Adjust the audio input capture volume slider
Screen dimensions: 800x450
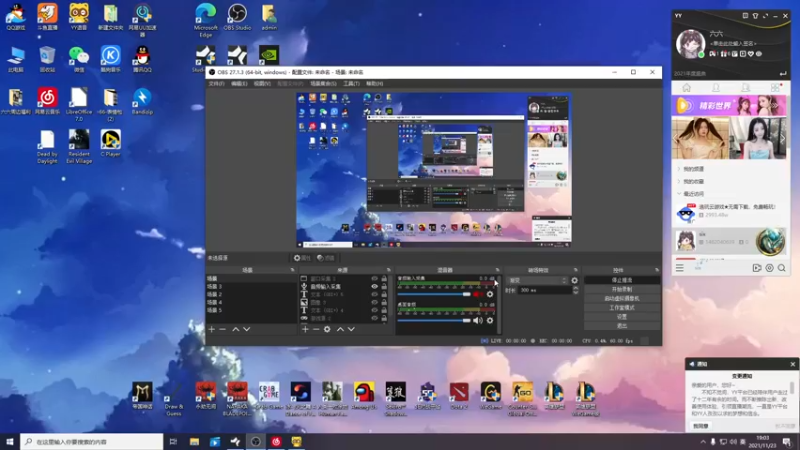(x=434, y=294)
